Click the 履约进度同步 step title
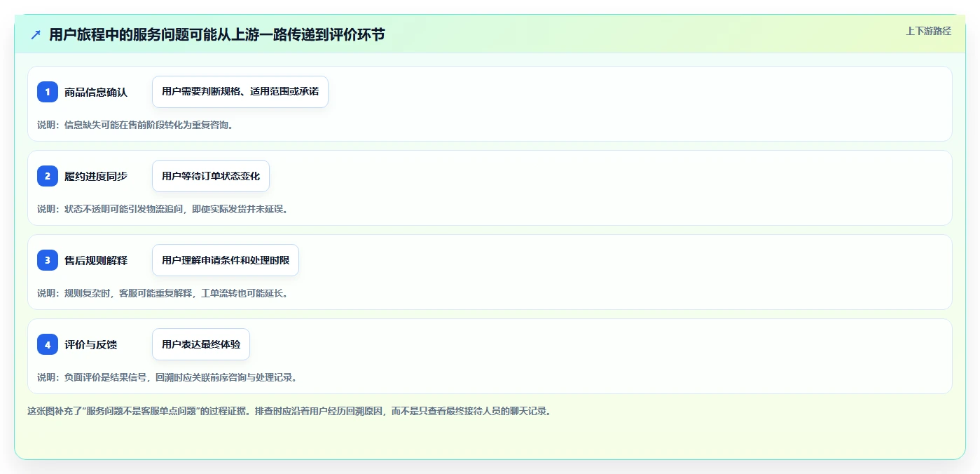This screenshot has height=474, width=980. (96, 176)
